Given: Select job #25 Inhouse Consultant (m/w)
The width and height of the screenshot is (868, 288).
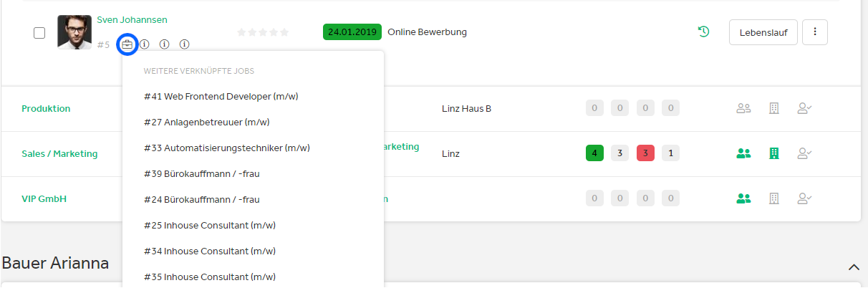Looking at the screenshot, I should [x=209, y=225].
